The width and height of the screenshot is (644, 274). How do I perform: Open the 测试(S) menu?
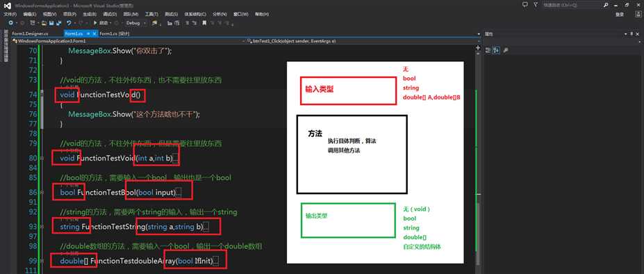172,14
